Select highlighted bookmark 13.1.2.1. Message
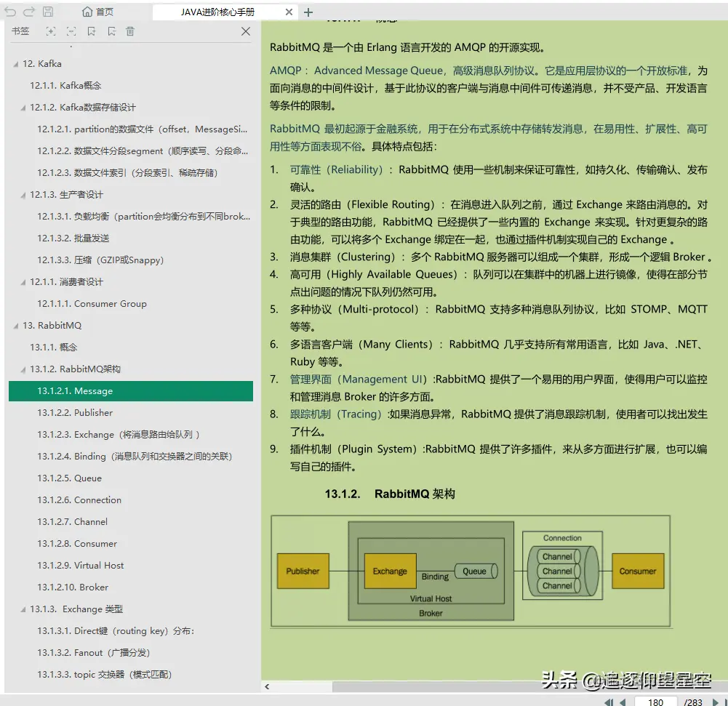The image size is (728, 706). (x=131, y=391)
